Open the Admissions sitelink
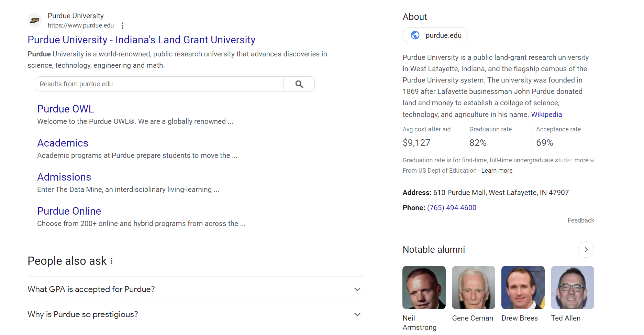 pos(64,177)
